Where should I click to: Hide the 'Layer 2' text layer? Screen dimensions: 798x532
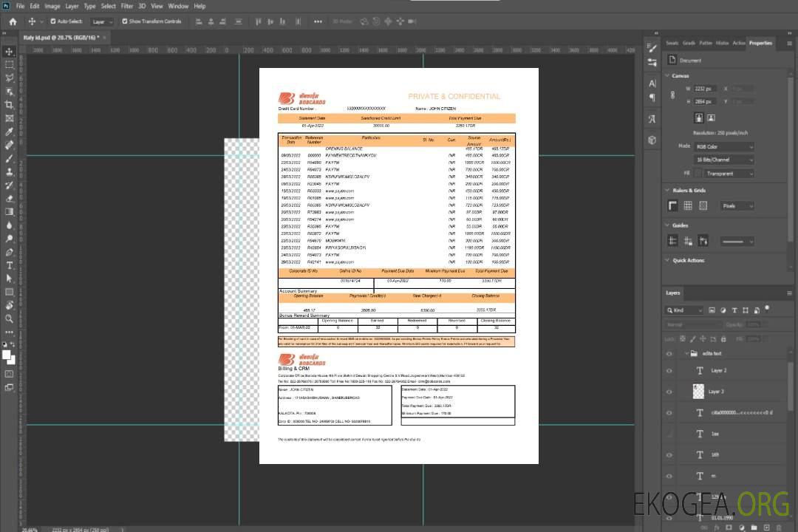[669, 371]
